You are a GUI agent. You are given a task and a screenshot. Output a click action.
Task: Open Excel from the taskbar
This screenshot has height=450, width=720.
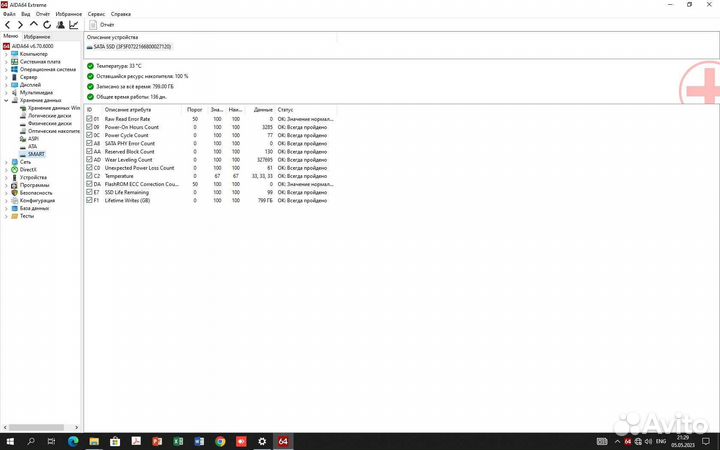(178, 441)
